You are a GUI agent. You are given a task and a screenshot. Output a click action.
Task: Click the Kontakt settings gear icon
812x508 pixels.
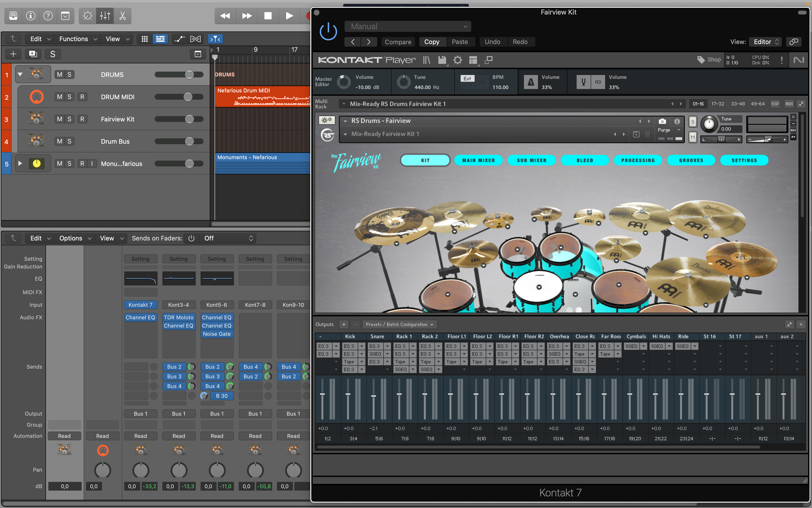tap(458, 60)
